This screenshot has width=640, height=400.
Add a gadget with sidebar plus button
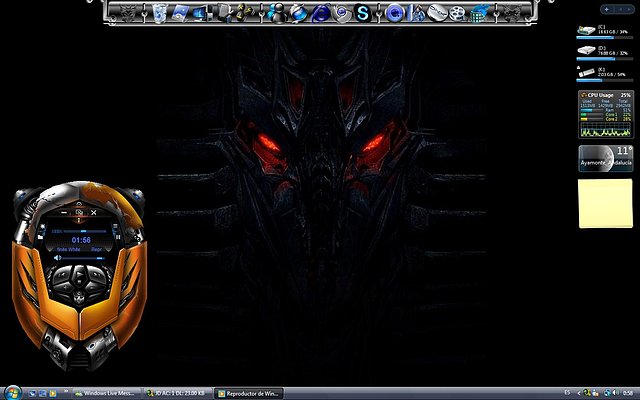pos(607,9)
